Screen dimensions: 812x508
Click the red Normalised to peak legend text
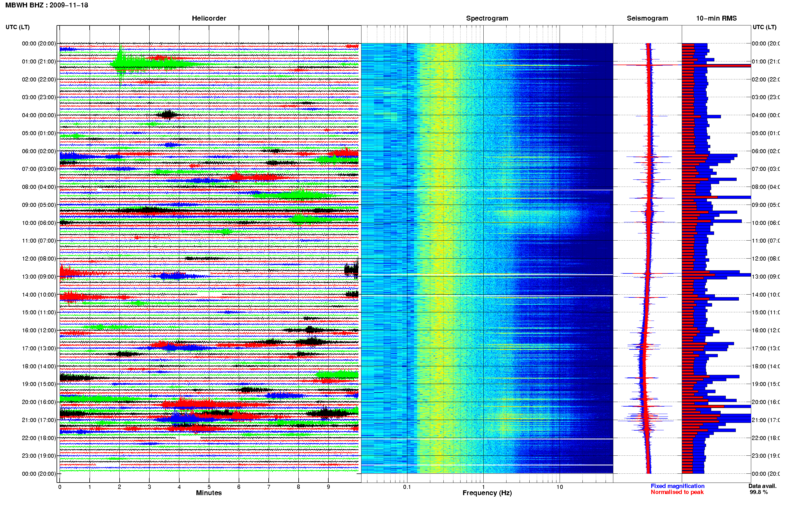[x=677, y=492]
